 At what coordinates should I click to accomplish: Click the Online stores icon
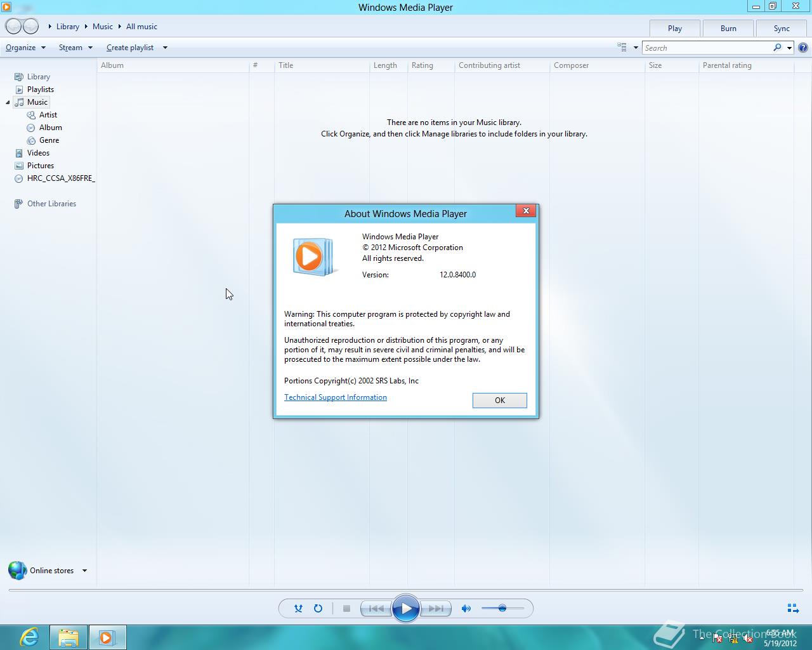17,571
